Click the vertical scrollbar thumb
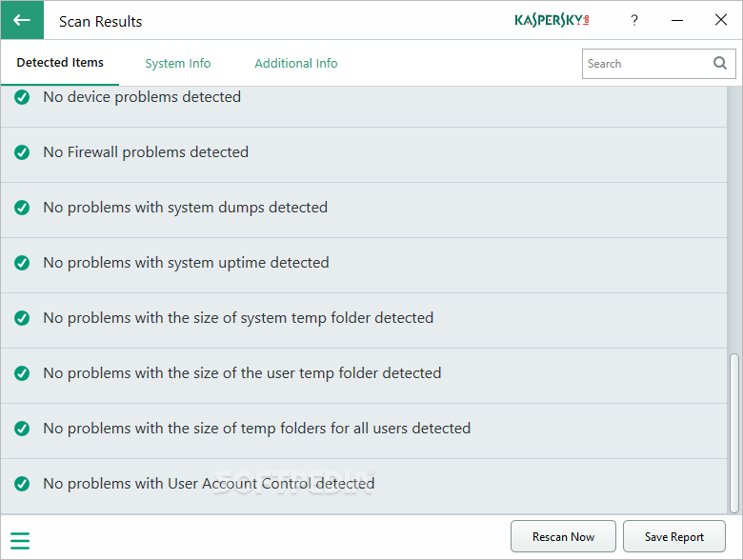743x560 pixels. point(734,433)
